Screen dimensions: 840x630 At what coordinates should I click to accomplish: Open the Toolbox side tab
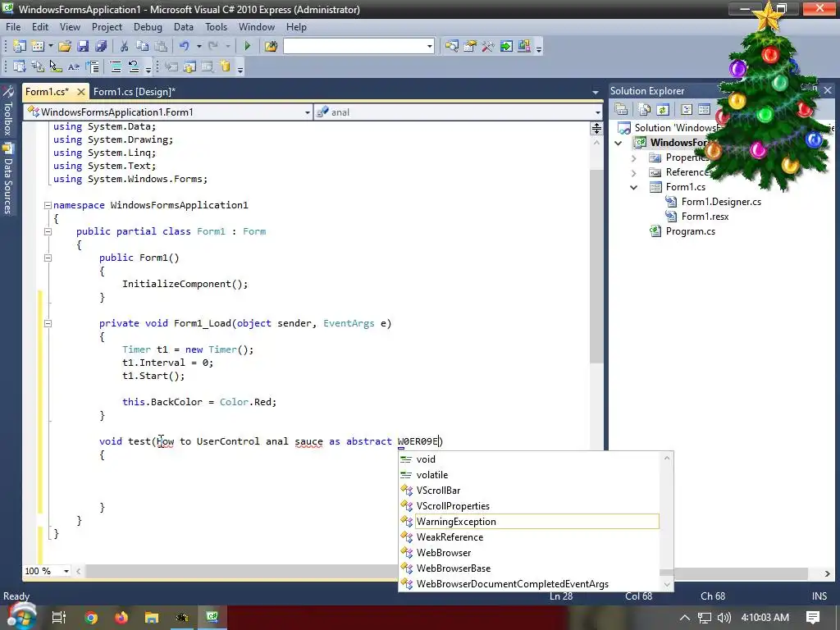click(x=8, y=112)
